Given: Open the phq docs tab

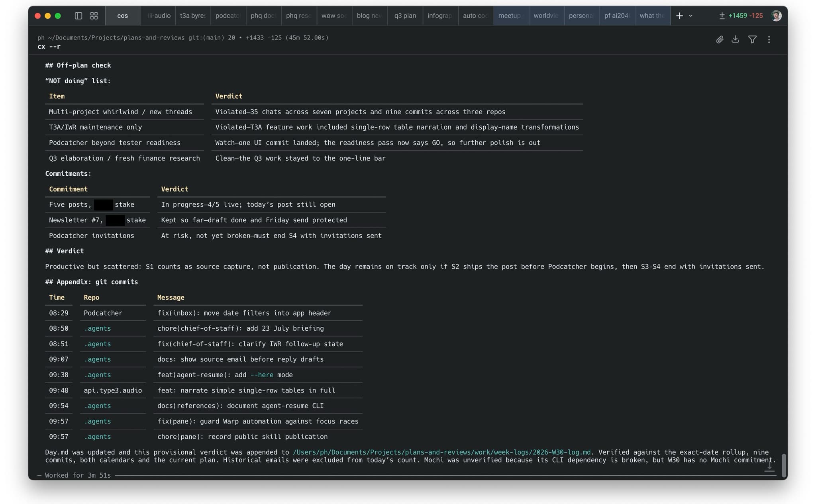Looking at the screenshot, I should pyautogui.click(x=263, y=16).
